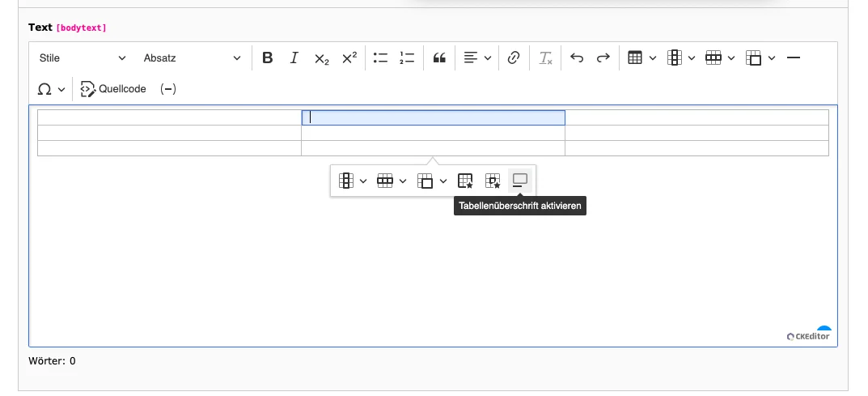The image size is (868, 396).
Task: Click the center cell of the table
Action: pos(434,133)
